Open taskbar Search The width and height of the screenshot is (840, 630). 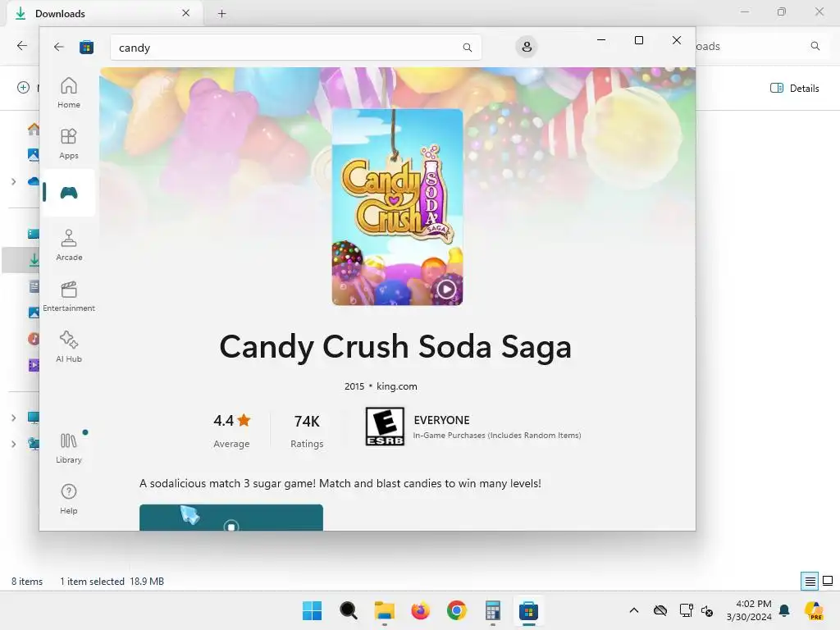pyautogui.click(x=348, y=610)
